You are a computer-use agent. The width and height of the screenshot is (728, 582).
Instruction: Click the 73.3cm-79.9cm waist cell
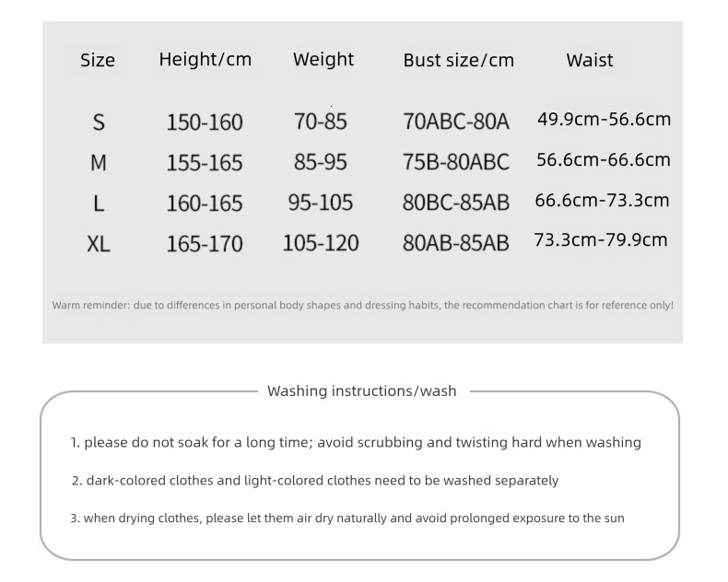[x=601, y=240]
